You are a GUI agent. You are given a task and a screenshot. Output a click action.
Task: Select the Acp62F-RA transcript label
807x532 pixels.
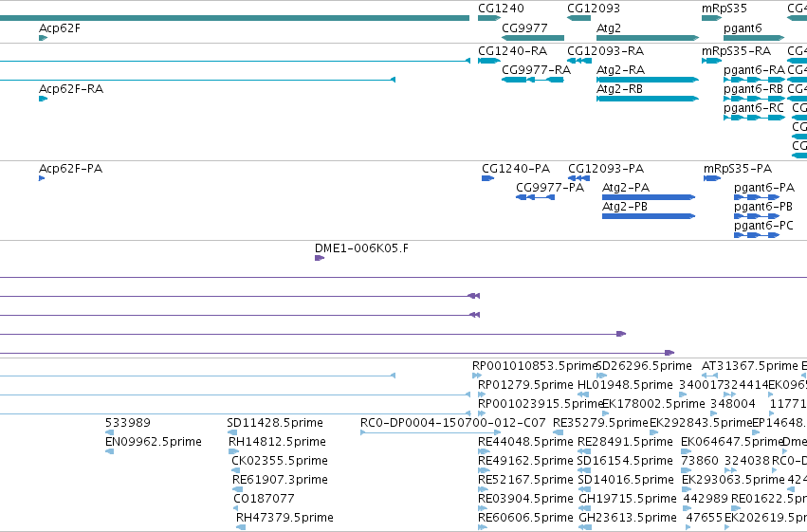[71, 88]
